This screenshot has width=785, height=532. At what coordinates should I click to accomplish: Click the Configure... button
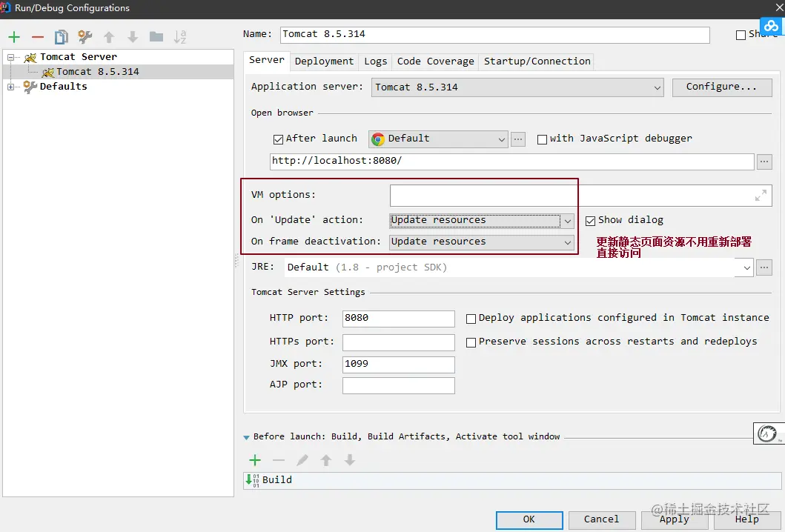(721, 87)
